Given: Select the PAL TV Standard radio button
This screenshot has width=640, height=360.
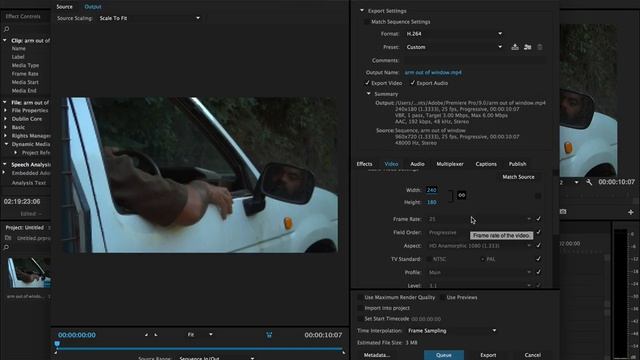Looking at the screenshot, I should [482, 259].
